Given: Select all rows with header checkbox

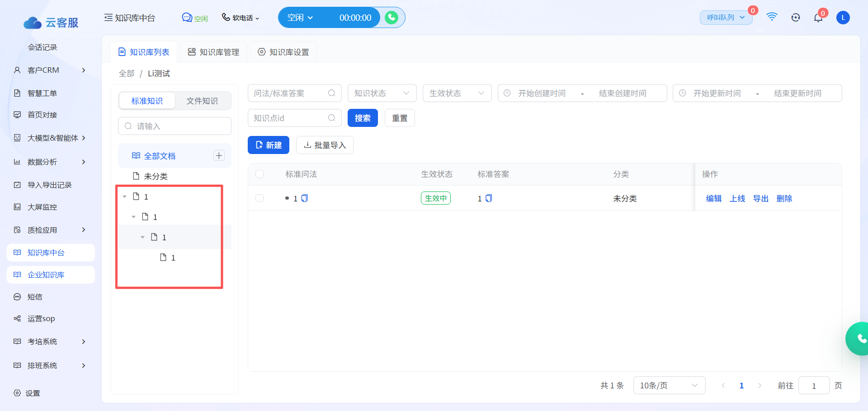Looking at the screenshot, I should coord(259,174).
